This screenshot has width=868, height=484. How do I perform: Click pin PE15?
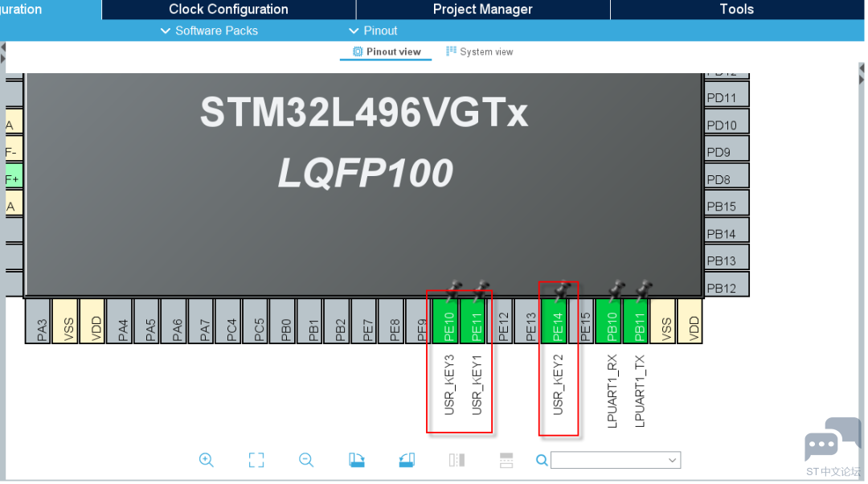click(x=582, y=321)
